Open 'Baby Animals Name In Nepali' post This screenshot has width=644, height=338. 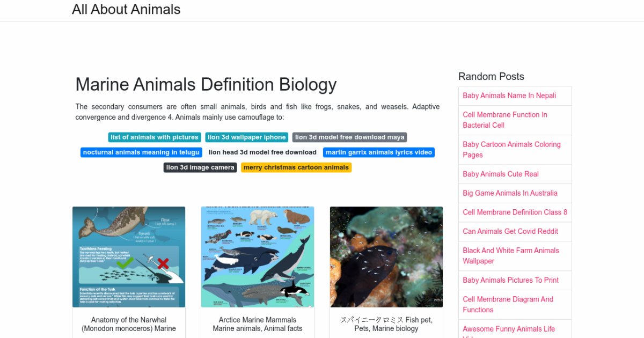[x=509, y=96]
